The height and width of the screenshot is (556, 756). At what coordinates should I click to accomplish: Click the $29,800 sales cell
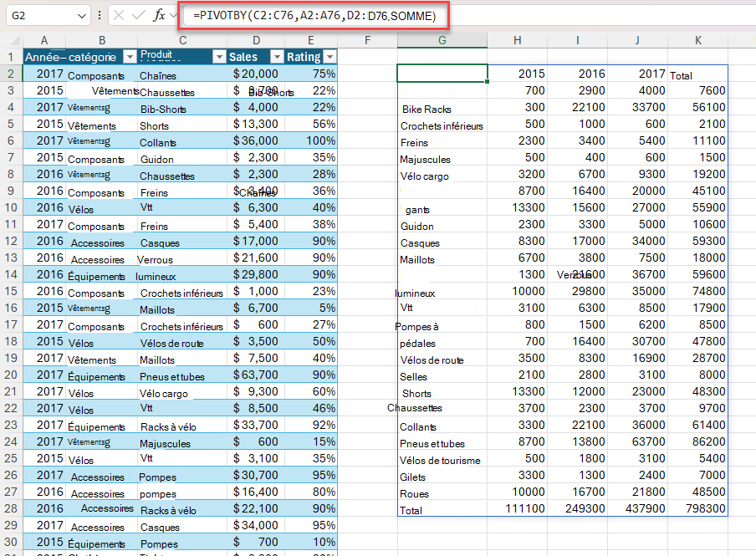pos(256,274)
